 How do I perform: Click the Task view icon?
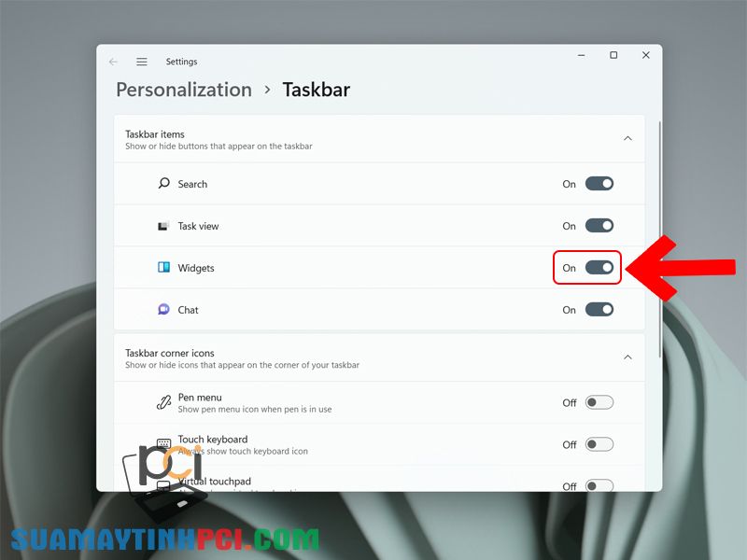pyautogui.click(x=163, y=226)
